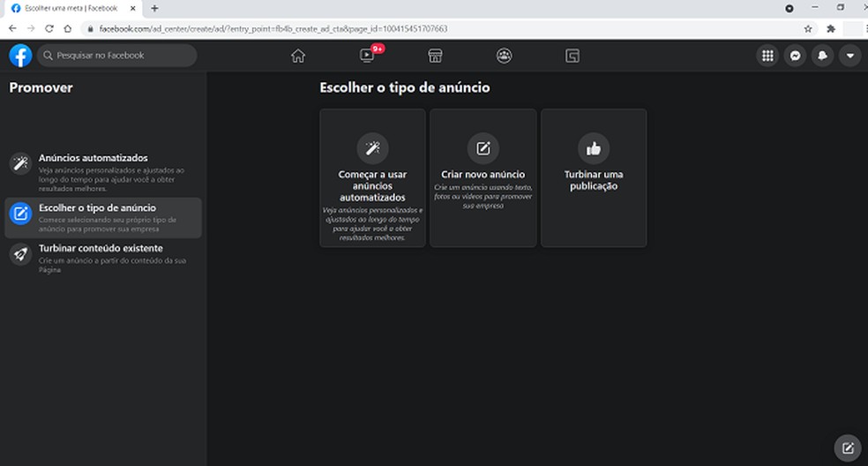Open the browser extensions puzzle icon
Viewport: 868px width, 466px height.
coord(830,28)
